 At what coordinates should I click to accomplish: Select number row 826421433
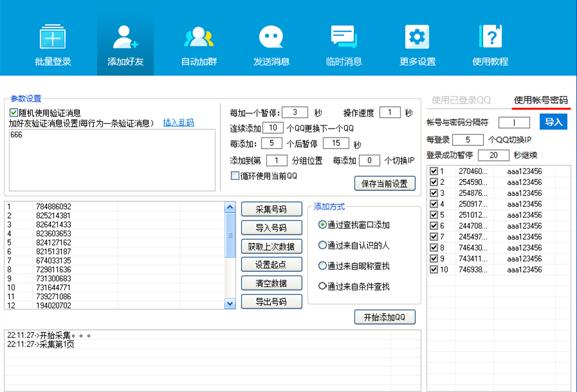pyautogui.click(x=114, y=225)
